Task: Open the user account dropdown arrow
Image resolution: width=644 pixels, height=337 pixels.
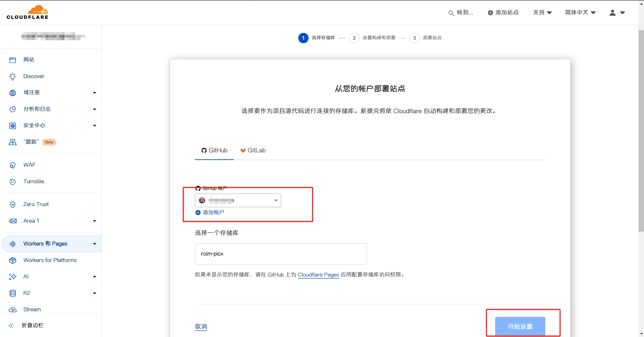Action: click(622, 13)
